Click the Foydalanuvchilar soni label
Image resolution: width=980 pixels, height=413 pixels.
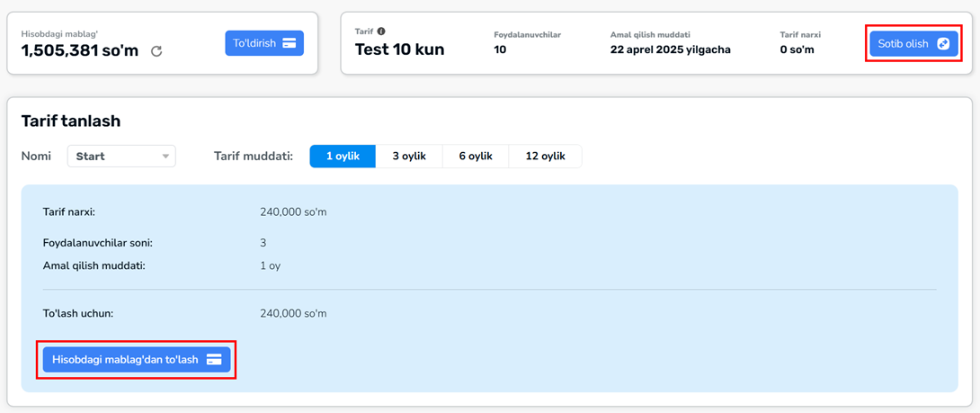pos(97,243)
